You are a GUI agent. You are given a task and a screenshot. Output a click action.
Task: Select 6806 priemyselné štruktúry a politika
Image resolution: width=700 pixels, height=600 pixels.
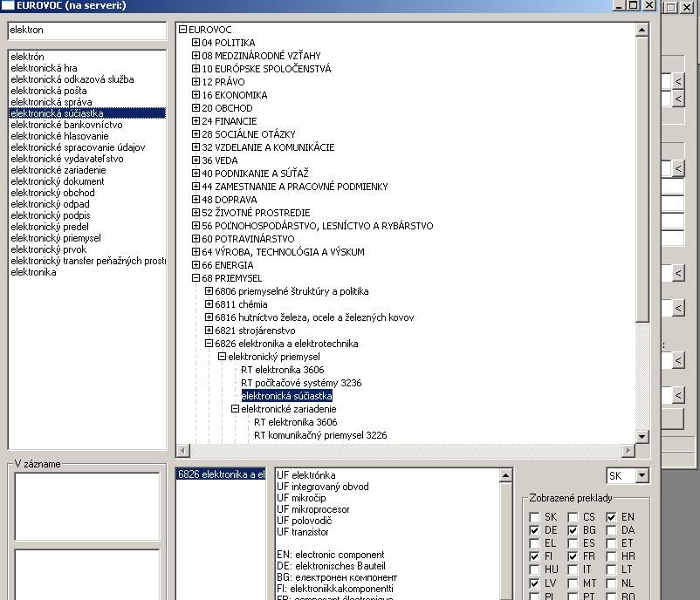pyautogui.click(x=292, y=291)
